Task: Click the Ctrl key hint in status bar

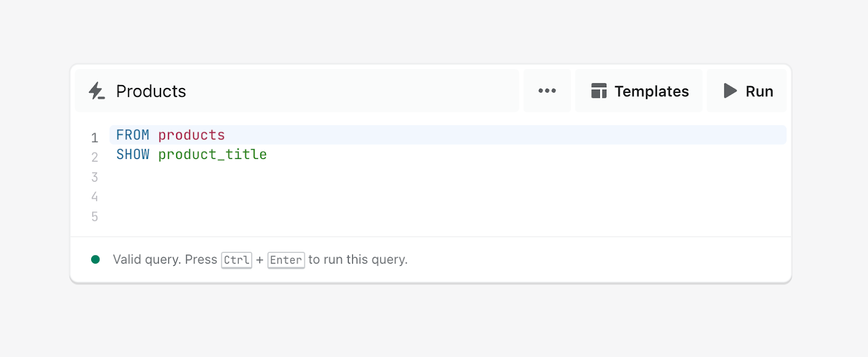Action: [x=237, y=260]
